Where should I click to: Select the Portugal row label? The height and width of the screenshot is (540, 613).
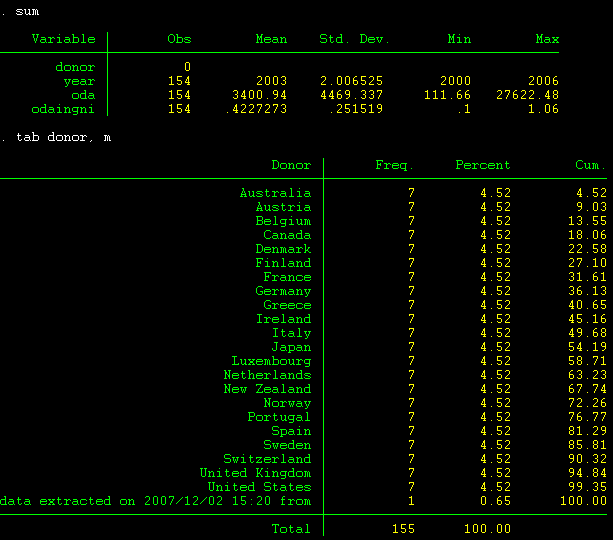tap(279, 417)
